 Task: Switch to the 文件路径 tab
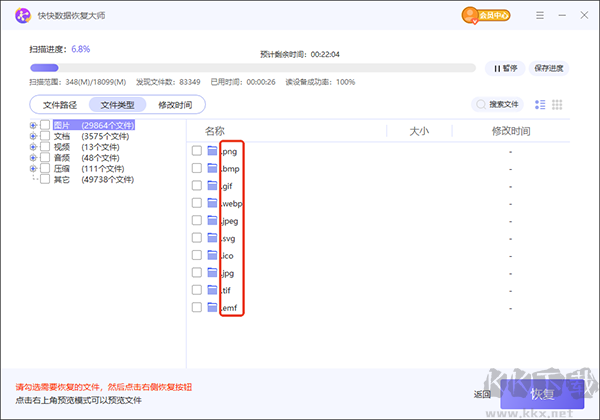pos(59,104)
